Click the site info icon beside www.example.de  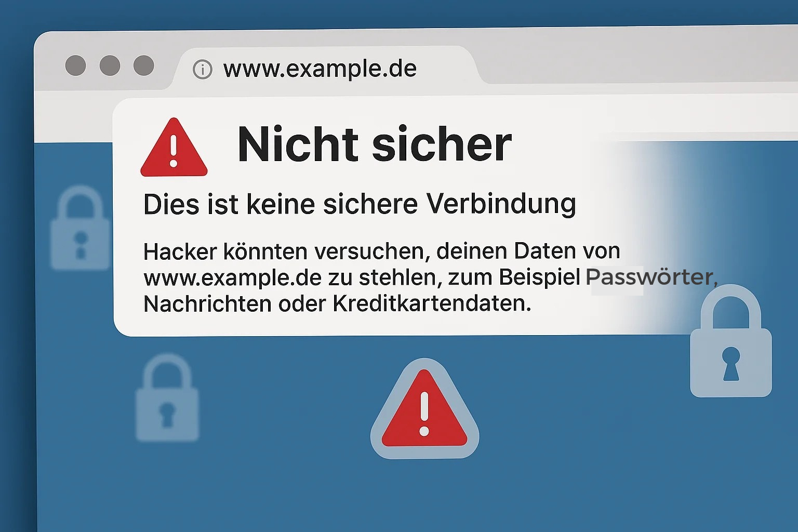click(x=203, y=69)
